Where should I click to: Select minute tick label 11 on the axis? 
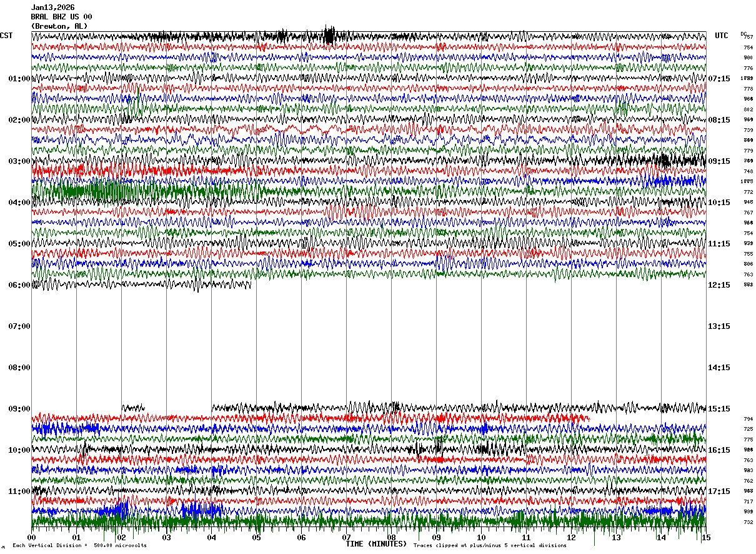coord(526,538)
